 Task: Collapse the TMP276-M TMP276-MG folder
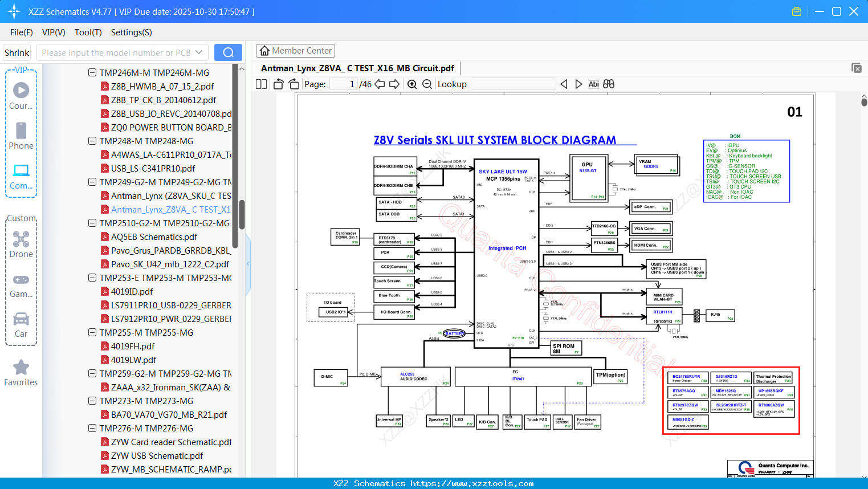[x=92, y=428]
